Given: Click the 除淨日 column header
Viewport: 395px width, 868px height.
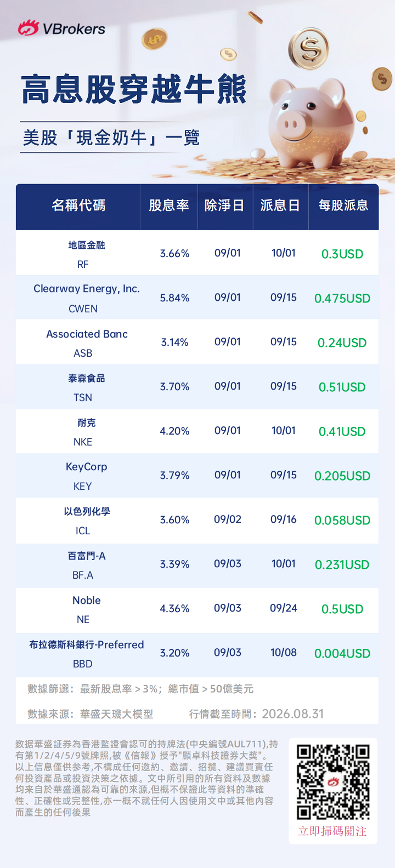Looking at the screenshot, I should coord(224,205).
